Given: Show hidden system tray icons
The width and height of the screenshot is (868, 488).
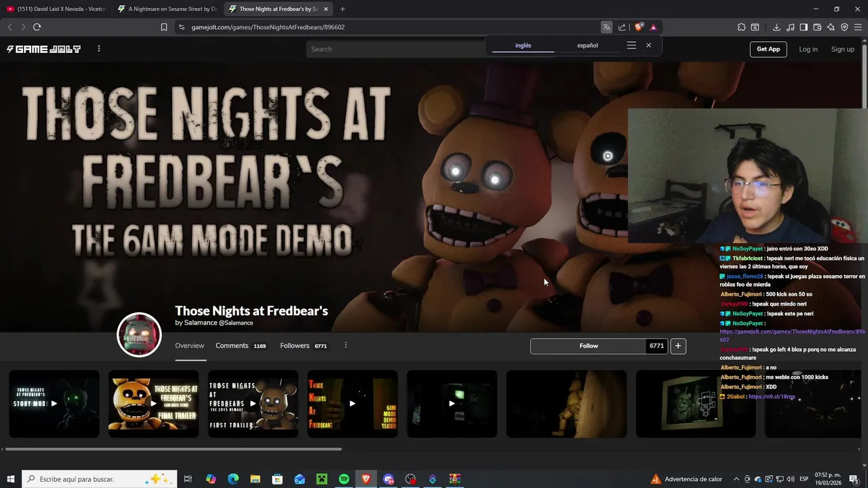Looking at the screenshot, I should point(736,479).
